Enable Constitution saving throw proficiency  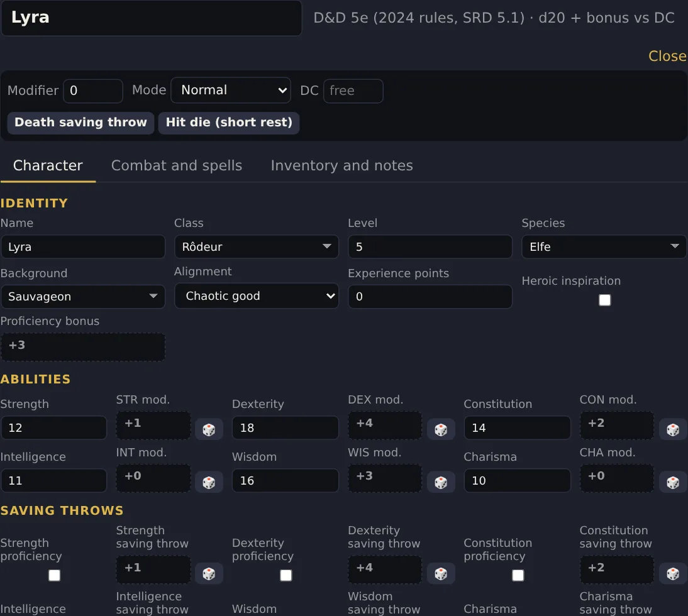click(518, 575)
